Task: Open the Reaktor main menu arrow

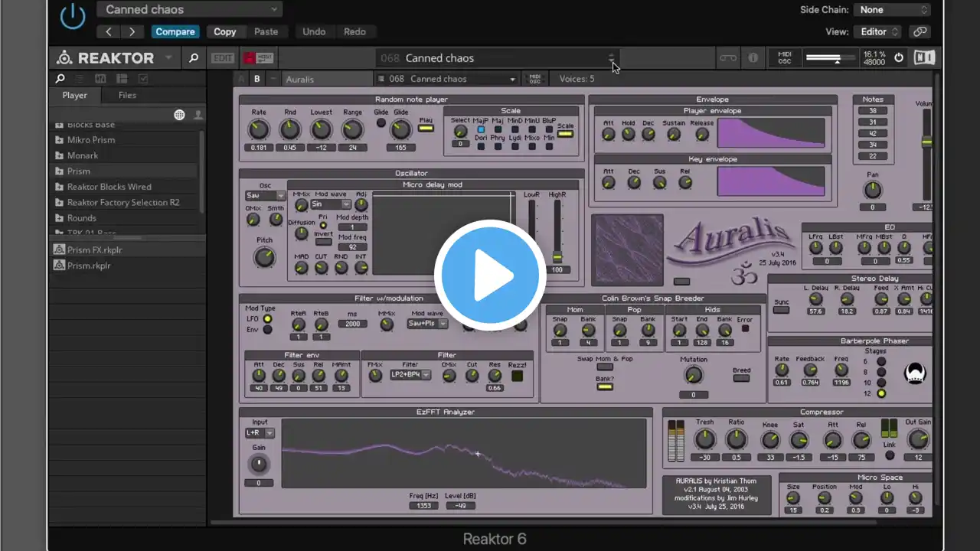Action: tap(170, 58)
